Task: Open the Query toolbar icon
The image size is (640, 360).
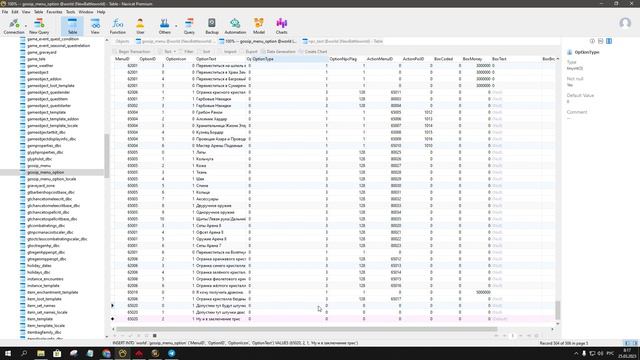Action: (x=189, y=26)
